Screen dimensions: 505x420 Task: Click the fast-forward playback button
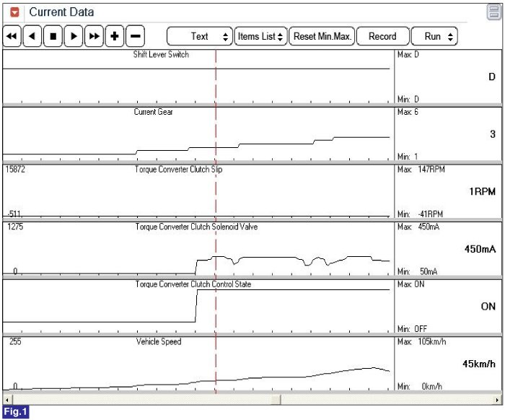(x=94, y=37)
